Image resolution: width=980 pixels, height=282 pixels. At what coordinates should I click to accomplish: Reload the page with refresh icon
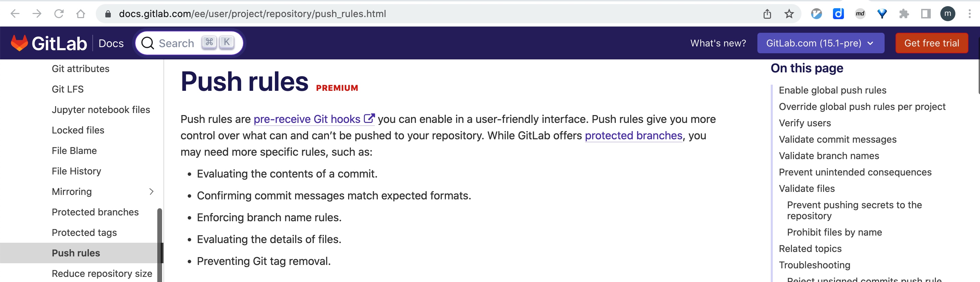pyautogui.click(x=59, y=14)
